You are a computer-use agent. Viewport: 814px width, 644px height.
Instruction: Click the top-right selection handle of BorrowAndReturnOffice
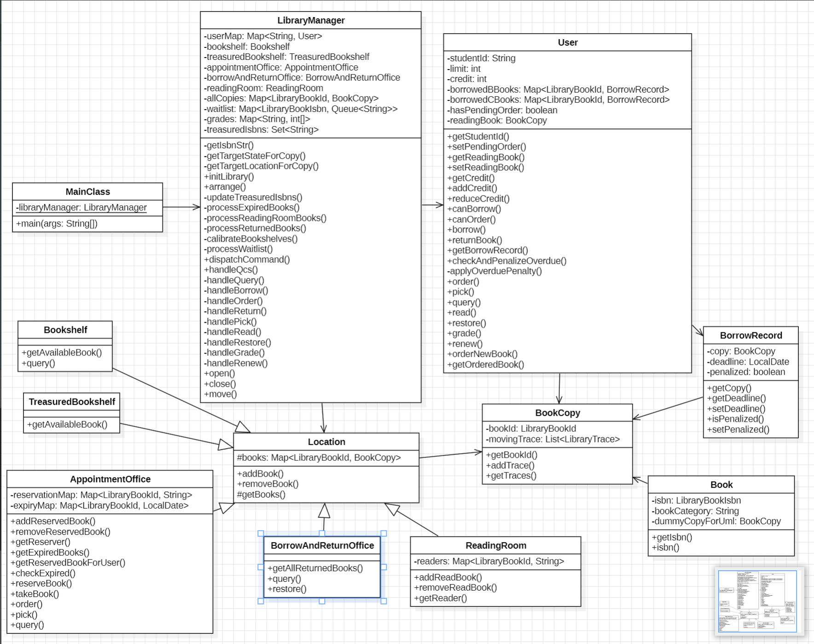pos(384,534)
